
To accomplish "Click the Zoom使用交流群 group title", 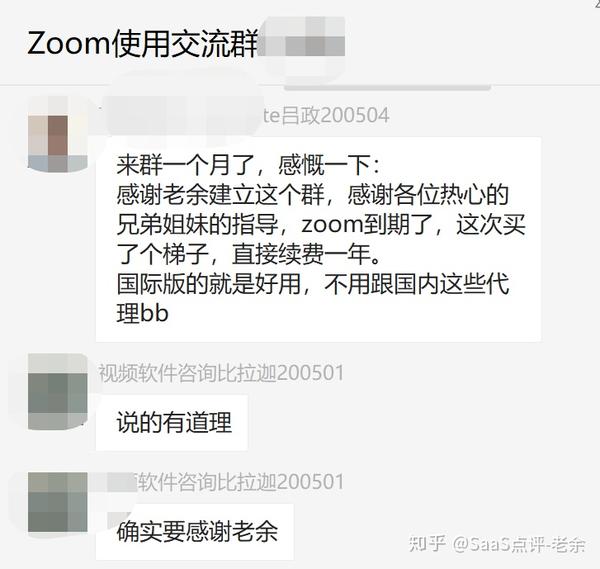I will point(142,44).
